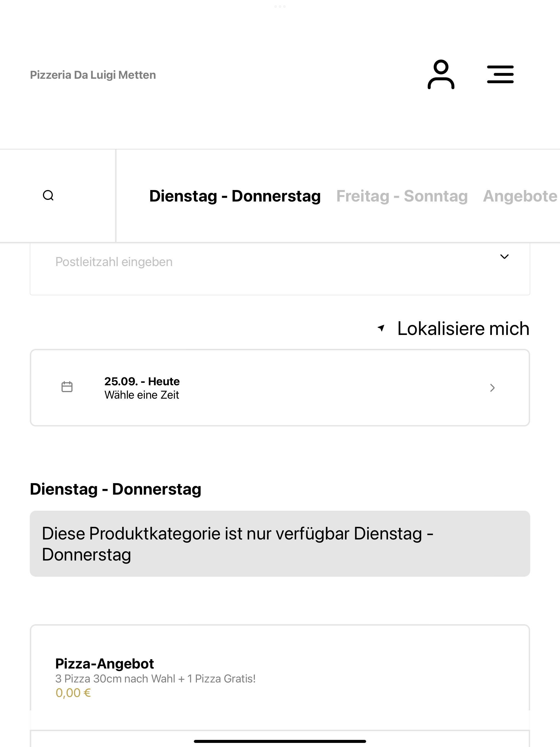Switch to the Angebote tab

520,196
